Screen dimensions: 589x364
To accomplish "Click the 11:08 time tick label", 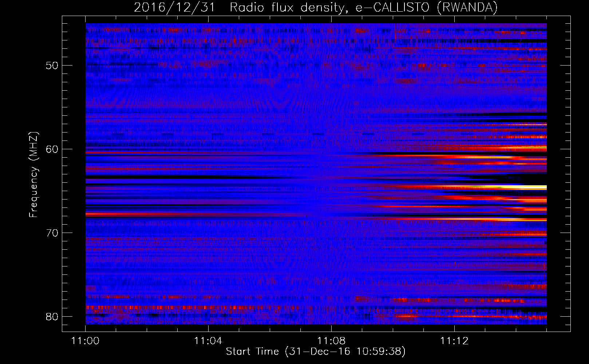I will coord(331,341).
